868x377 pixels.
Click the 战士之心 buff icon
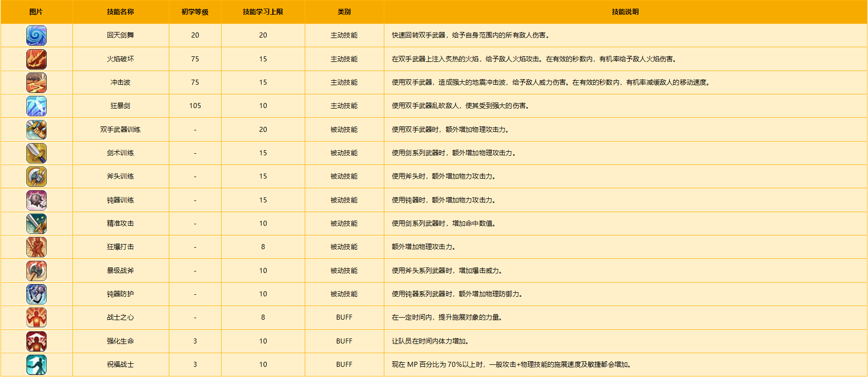click(x=37, y=318)
